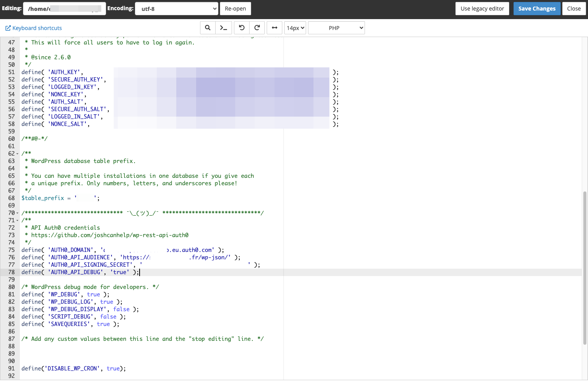
Task: Click 'NONCE_SALT' on line 58
Action: coord(67,124)
